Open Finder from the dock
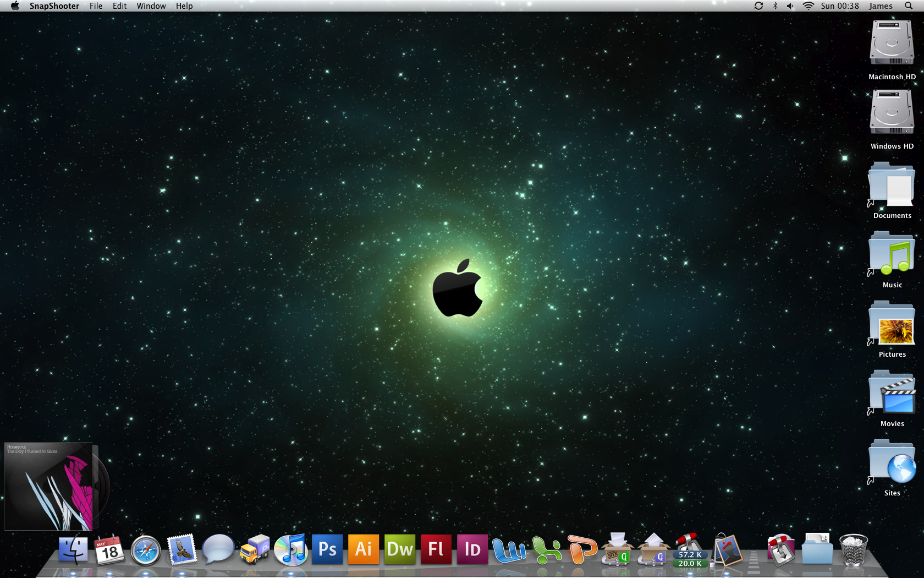The width and height of the screenshot is (924, 578). point(73,549)
